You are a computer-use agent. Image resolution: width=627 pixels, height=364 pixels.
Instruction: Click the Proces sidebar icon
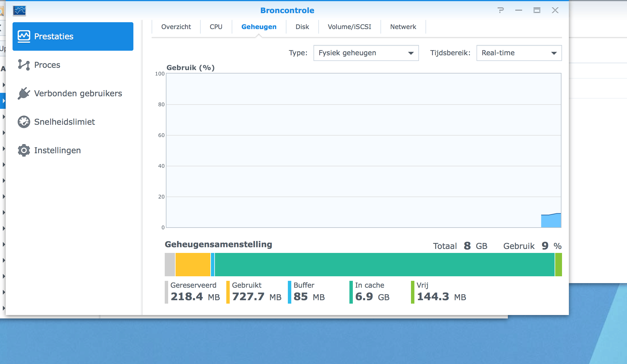pos(24,65)
